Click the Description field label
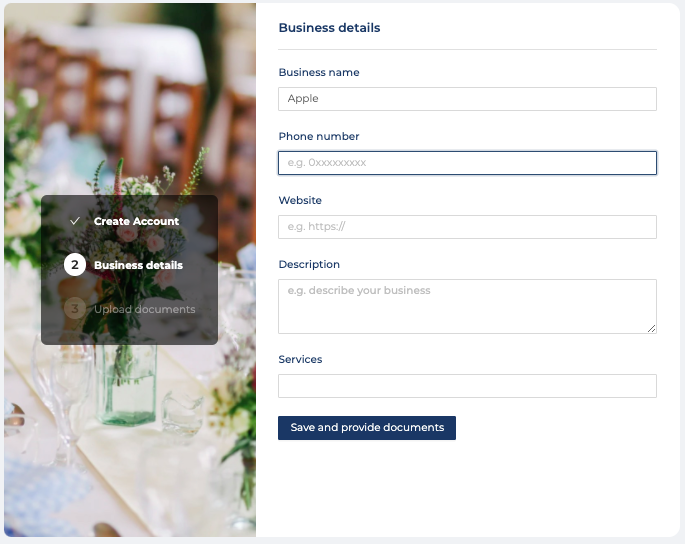The height and width of the screenshot is (544, 685). (x=309, y=264)
